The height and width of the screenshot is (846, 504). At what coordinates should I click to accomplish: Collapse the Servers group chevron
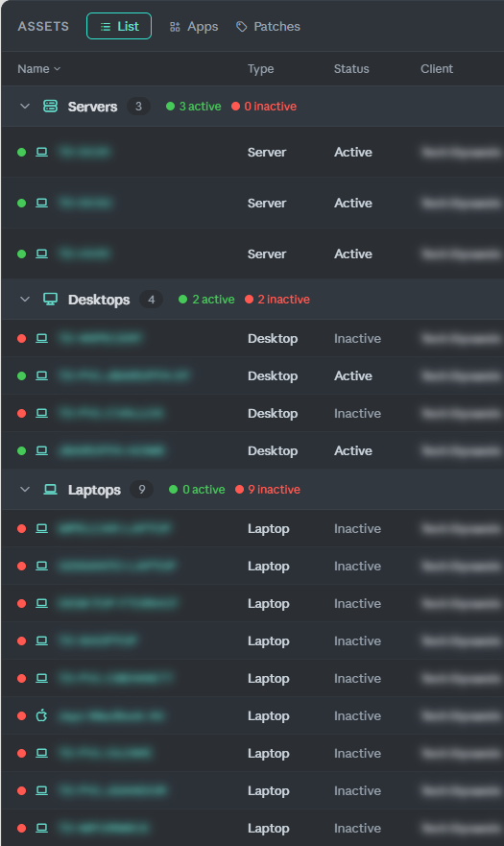25,107
